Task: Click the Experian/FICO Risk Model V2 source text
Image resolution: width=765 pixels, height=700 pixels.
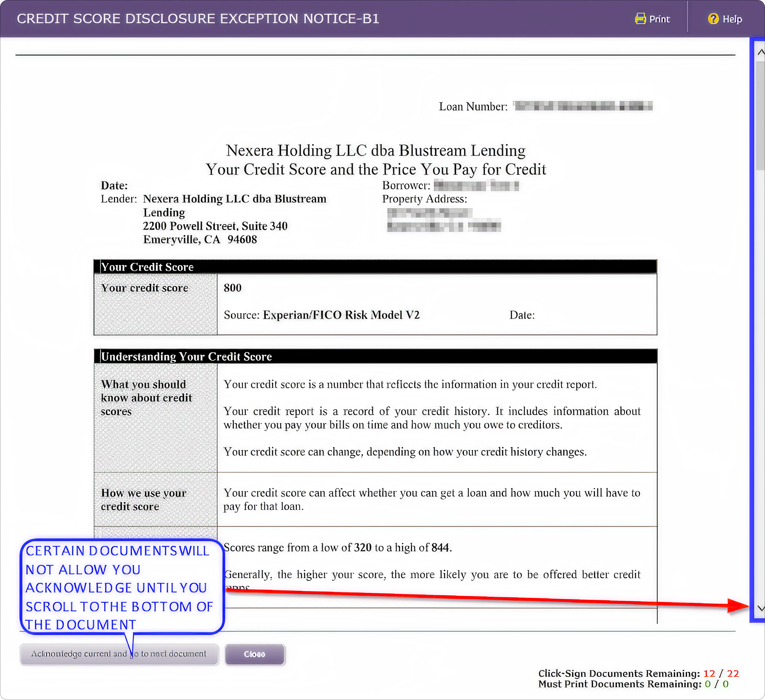Action: click(x=341, y=315)
